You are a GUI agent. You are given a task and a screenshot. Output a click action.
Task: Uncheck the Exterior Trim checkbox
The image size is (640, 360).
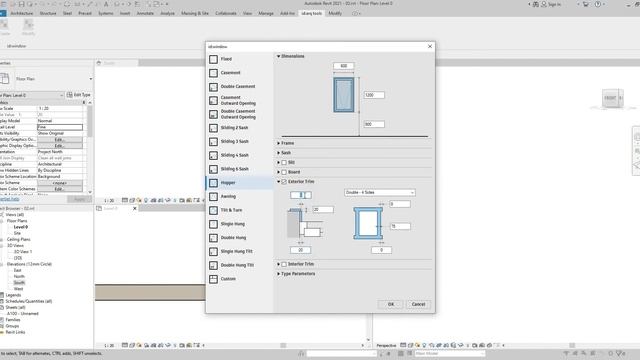coord(284,182)
